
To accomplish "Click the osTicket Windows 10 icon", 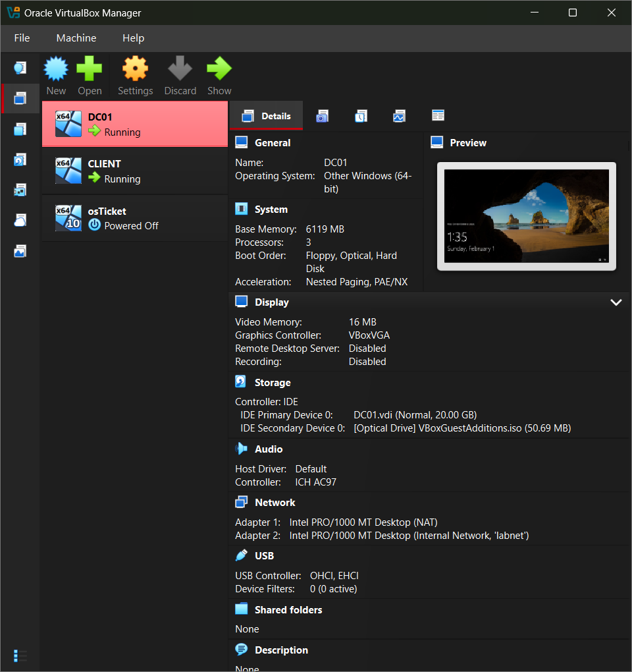I will coord(68,217).
